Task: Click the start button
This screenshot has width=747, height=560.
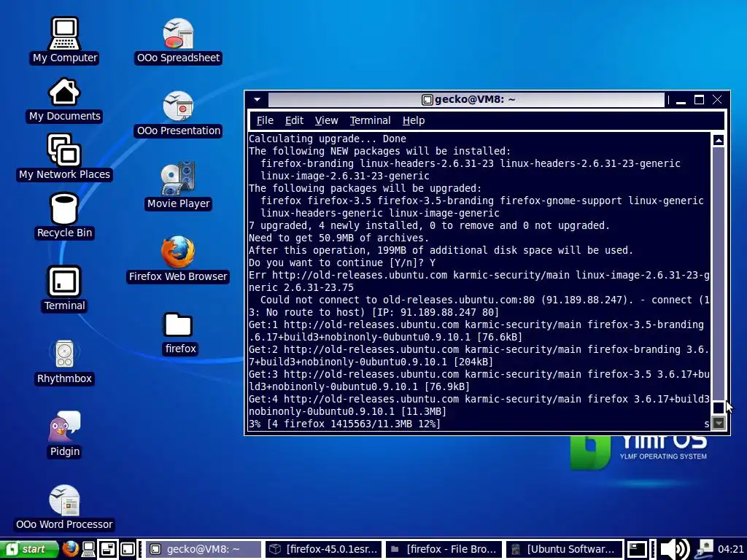Action: [28, 549]
